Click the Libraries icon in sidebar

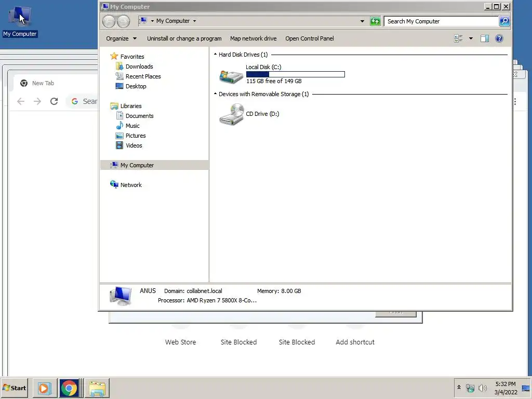tap(114, 106)
